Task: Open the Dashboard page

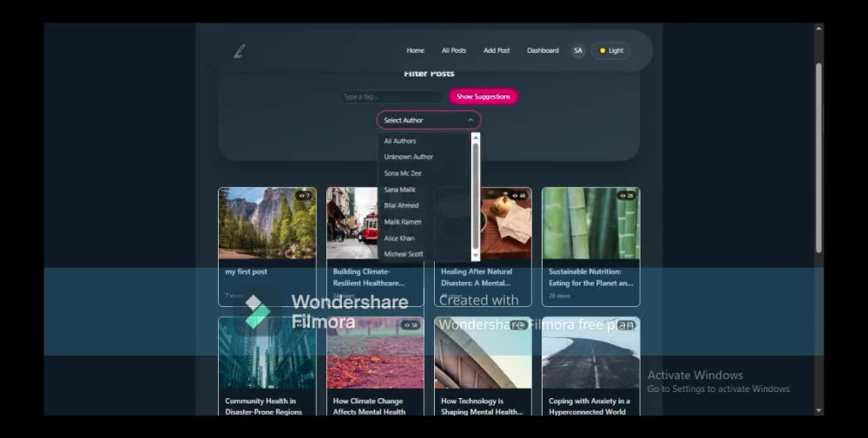Action: (542, 50)
